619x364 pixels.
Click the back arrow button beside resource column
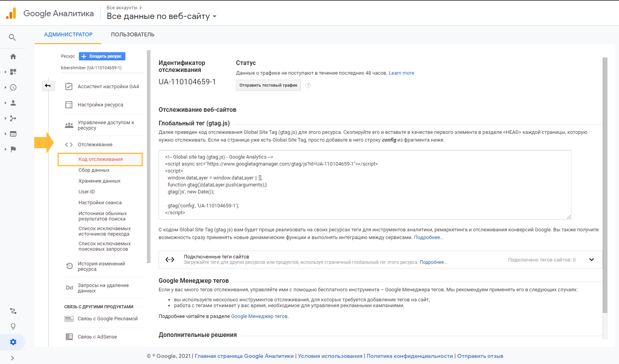(x=48, y=85)
